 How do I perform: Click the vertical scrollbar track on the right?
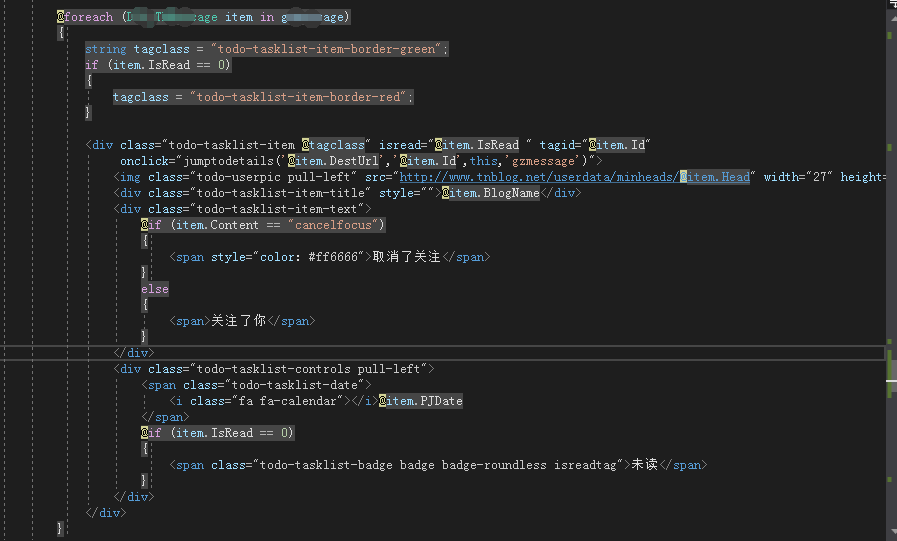click(891, 275)
